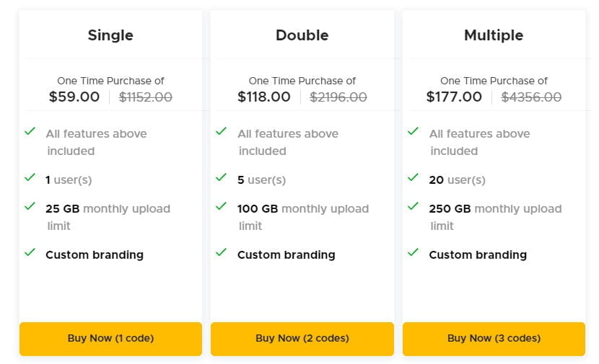This screenshot has width=599, height=364.
Task: Click checkmark next to 100 GB upload limit
Action: [x=222, y=206]
